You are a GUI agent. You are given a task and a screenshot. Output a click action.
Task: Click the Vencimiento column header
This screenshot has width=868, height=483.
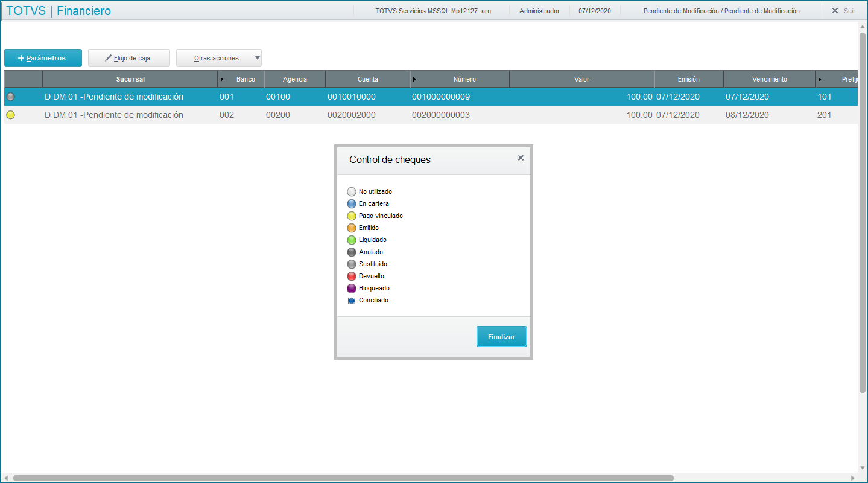coord(770,79)
